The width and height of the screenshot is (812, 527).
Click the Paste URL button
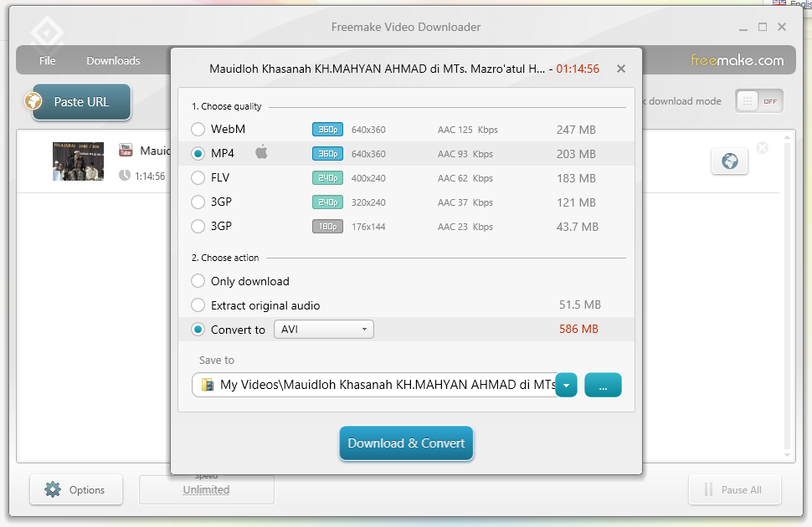[81, 102]
